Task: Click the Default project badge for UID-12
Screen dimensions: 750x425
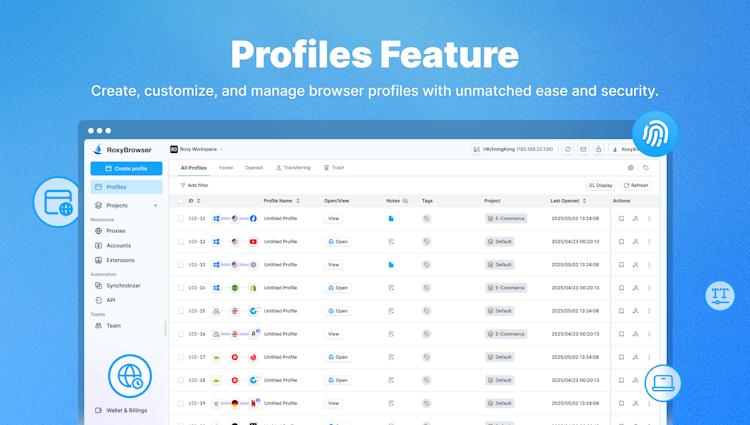Action: coord(499,241)
